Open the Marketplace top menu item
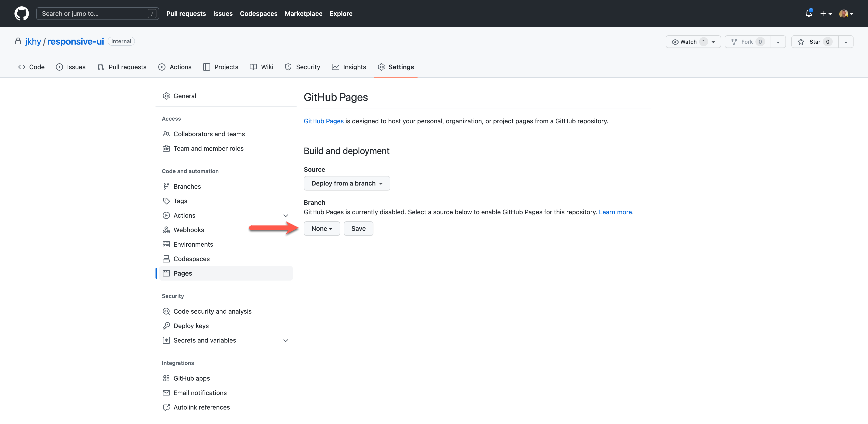 tap(303, 14)
